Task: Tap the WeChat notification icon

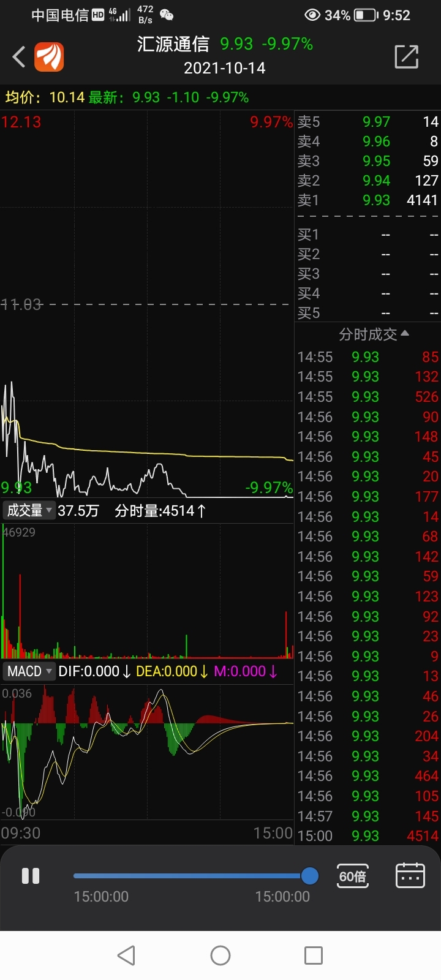Action: [167, 15]
